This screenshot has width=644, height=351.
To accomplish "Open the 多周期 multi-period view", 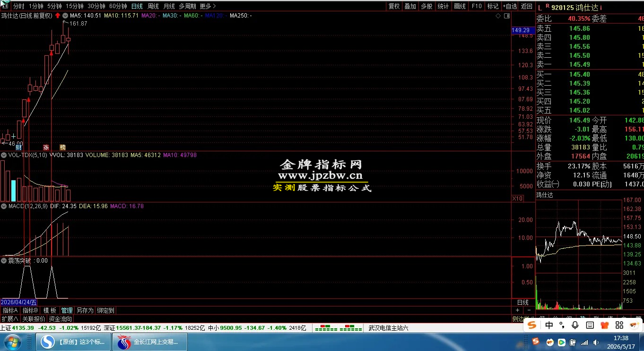I will click(187, 6).
